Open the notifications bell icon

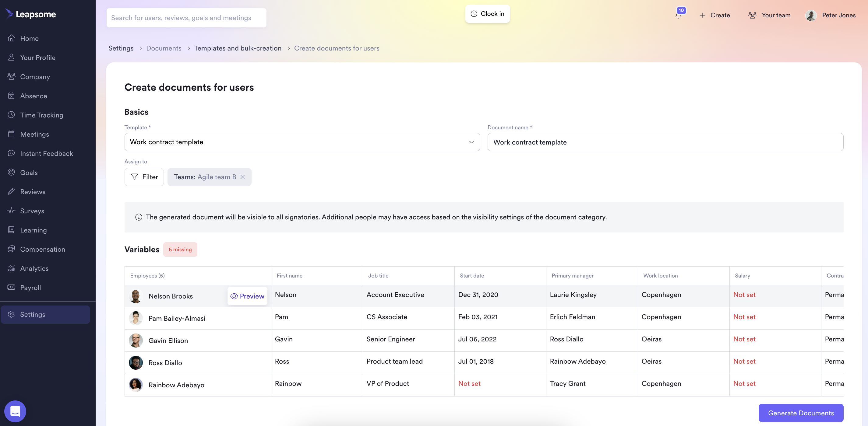point(678,16)
